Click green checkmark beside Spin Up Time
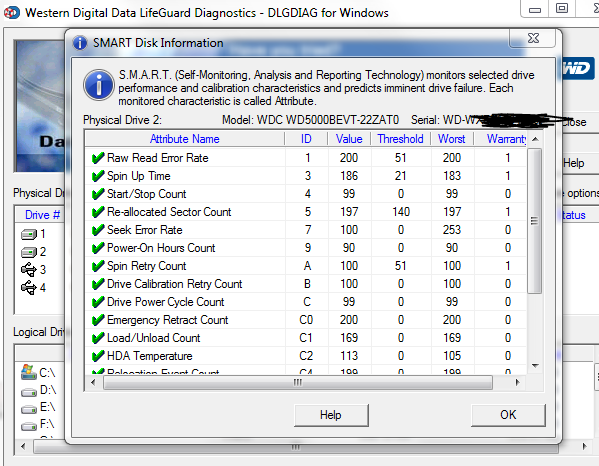The height and width of the screenshot is (466, 599). click(x=98, y=176)
